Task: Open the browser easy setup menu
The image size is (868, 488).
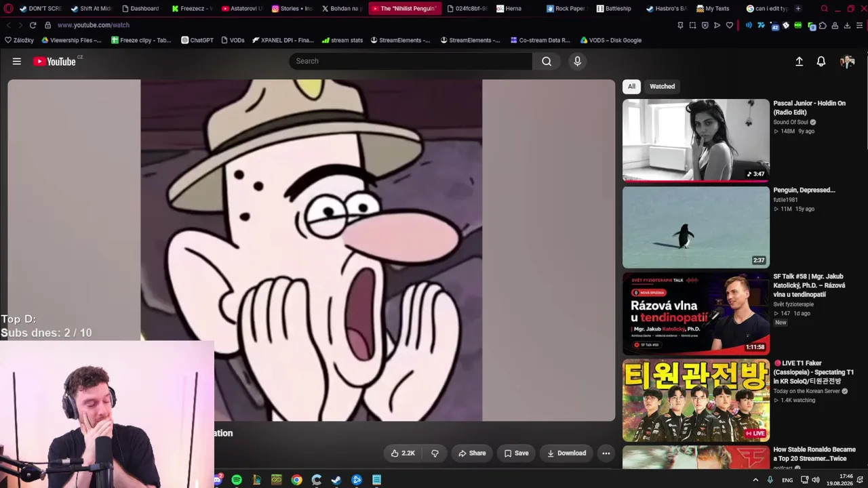Action: [x=860, y=26]
